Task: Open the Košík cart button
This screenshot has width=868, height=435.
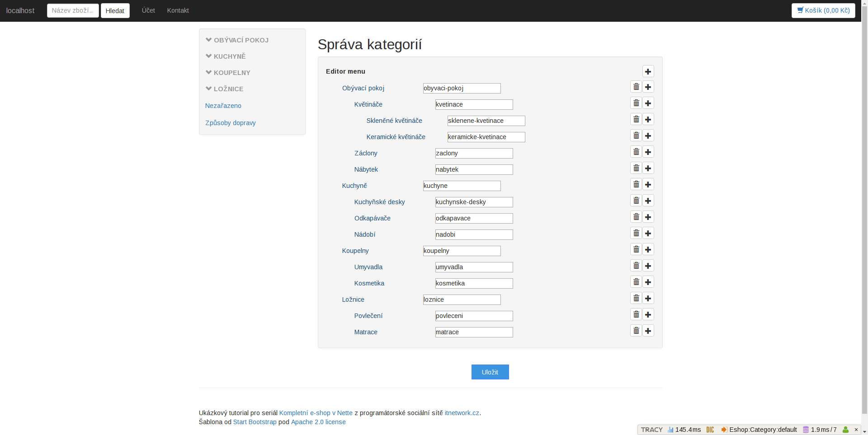Action: coord(823,10)
